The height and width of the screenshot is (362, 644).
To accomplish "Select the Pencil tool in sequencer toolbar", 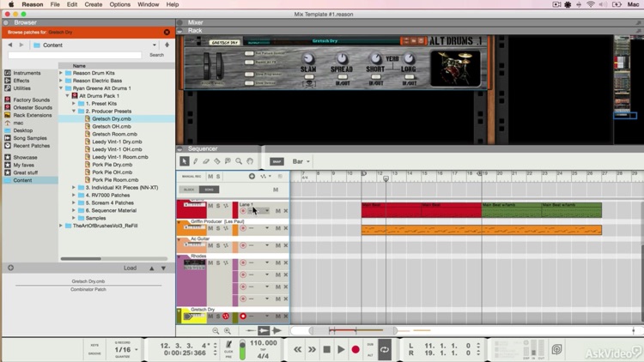I will click(196, 161).
